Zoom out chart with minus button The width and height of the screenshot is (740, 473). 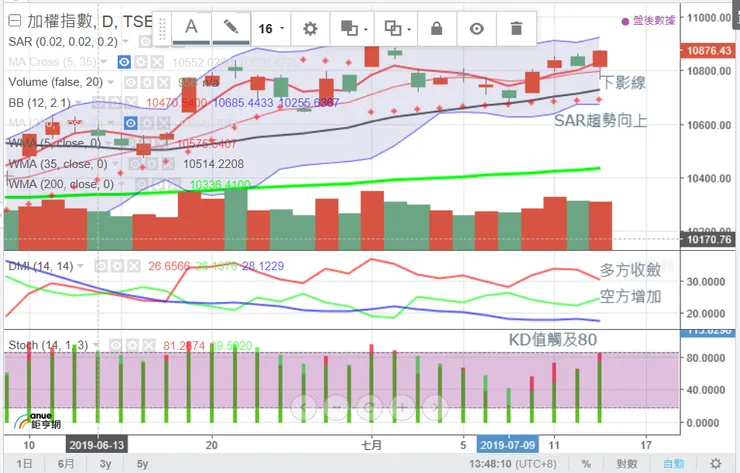click(x=336, y=407)
